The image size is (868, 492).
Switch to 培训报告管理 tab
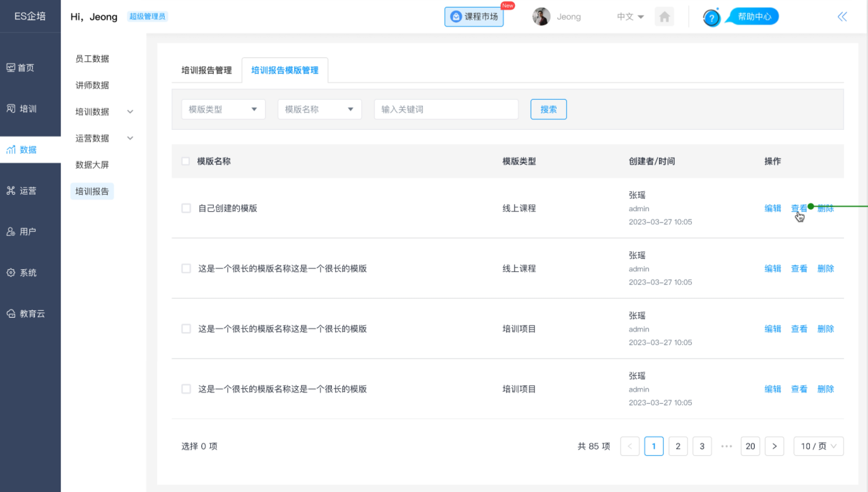pyautogui.click(x=207, y=70)
